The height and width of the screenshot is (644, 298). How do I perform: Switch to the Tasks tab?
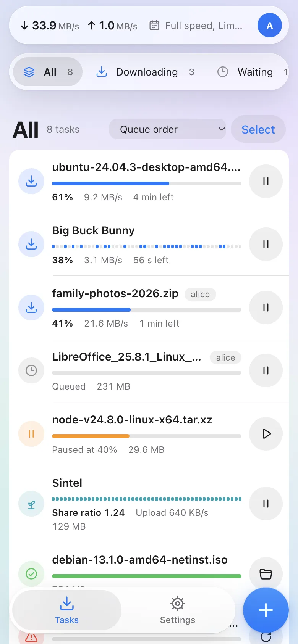click(x=67, y=610)
